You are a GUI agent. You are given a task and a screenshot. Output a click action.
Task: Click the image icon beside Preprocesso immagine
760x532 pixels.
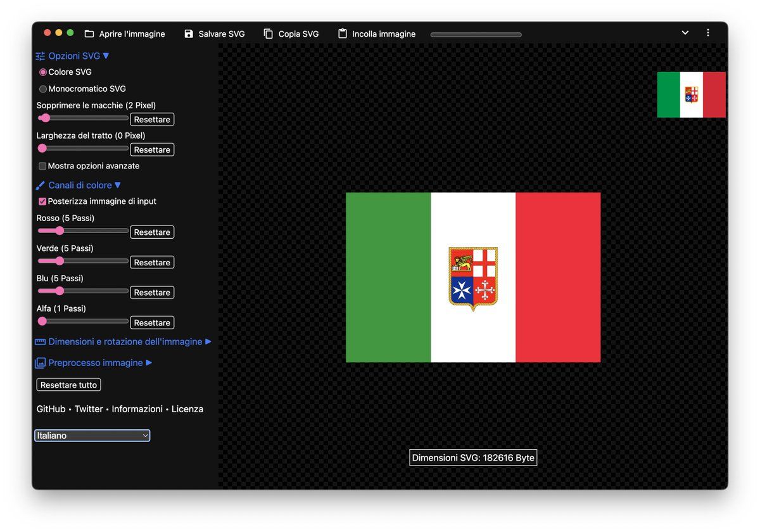point(41,363)
